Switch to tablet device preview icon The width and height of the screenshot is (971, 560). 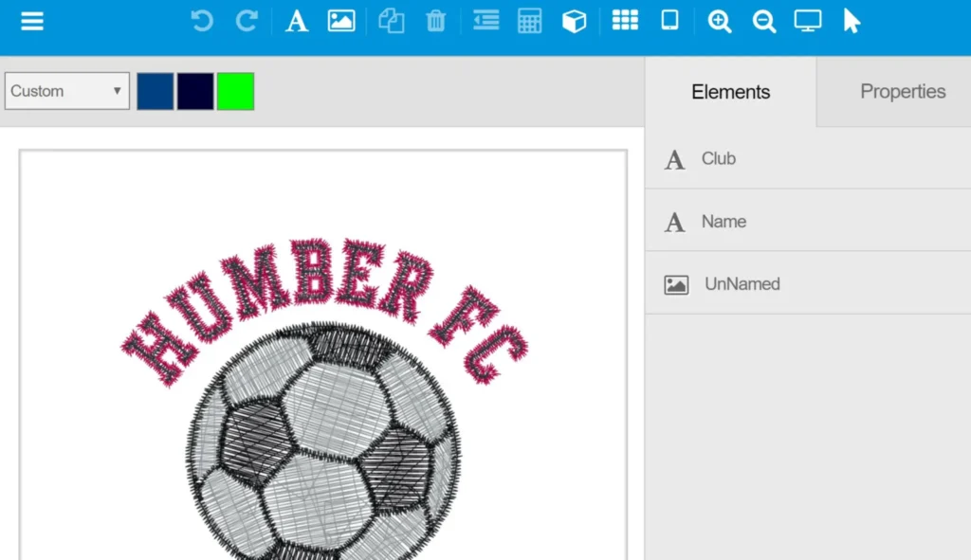669,21
